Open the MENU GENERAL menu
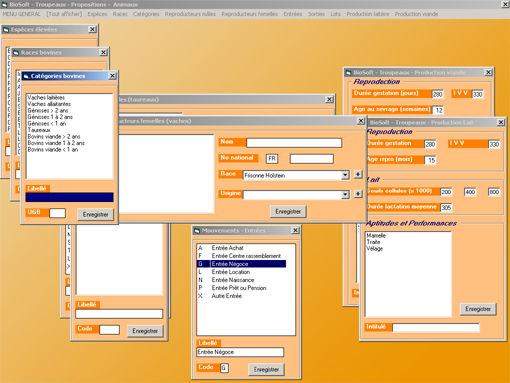The height and width of the screenshot is (383, 510). 21,14
